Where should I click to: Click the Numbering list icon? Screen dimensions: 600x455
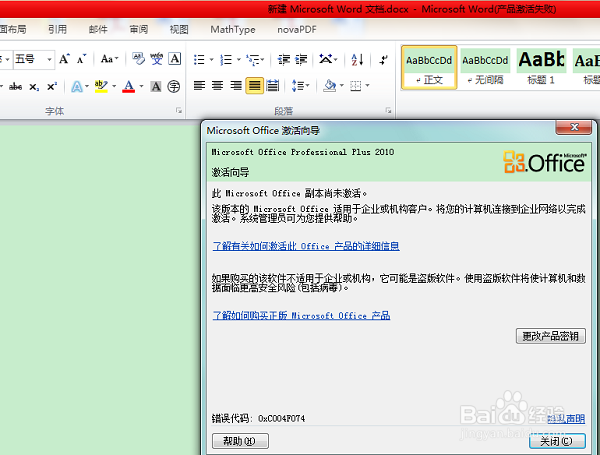point(226,60)
